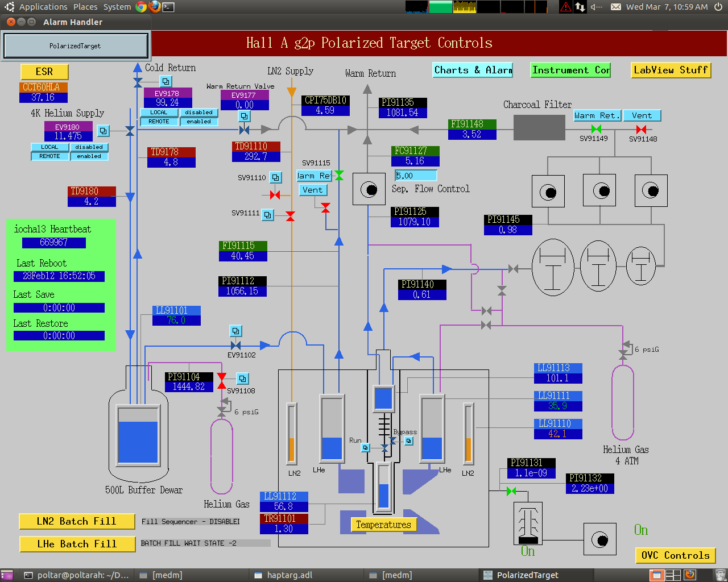
Task: Set EV9180 to REMOTE mode
Action: [x=50, y=156]
